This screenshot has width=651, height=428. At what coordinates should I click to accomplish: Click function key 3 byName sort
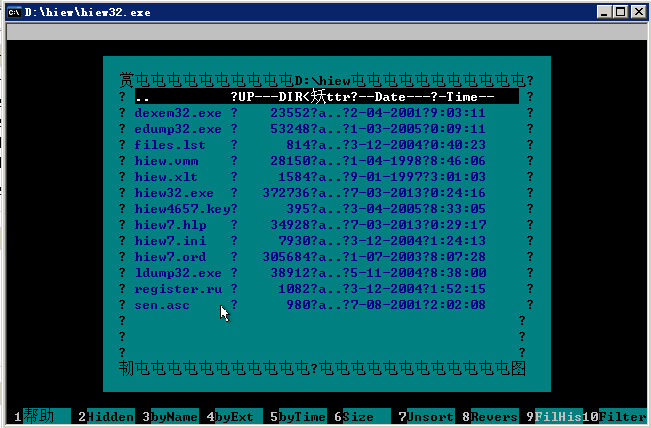tap(170, 416)
